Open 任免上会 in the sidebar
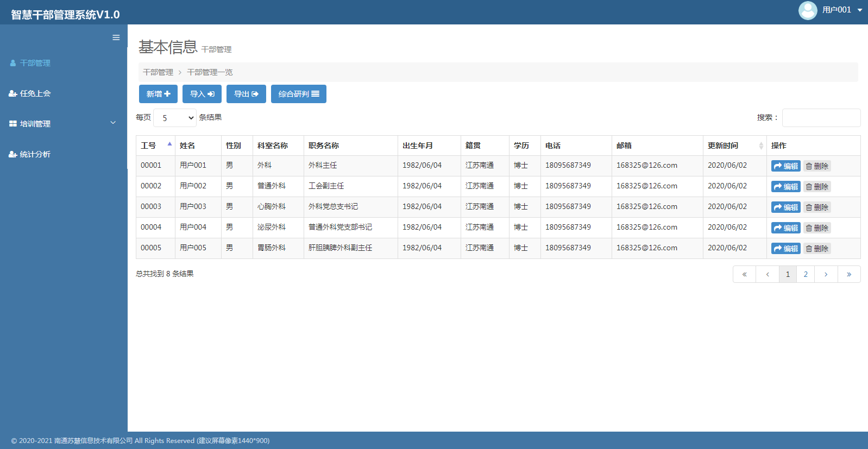 (x=35, y=93)
